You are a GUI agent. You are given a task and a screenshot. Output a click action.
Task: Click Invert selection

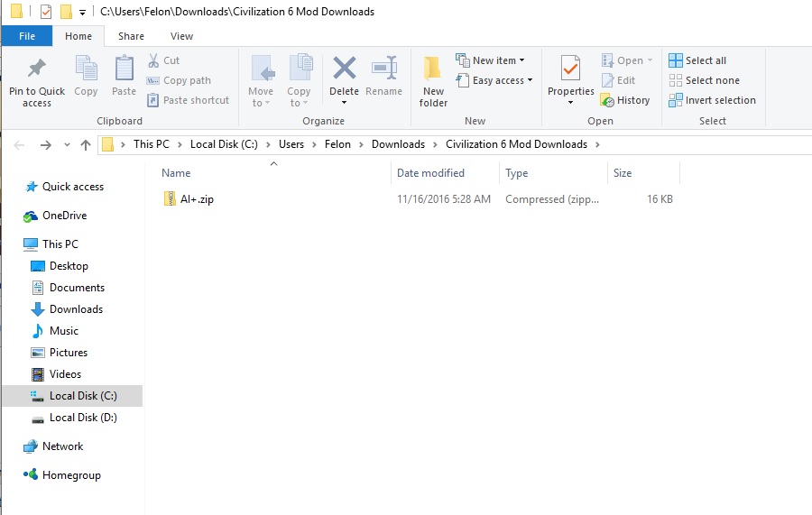(712, 100)
